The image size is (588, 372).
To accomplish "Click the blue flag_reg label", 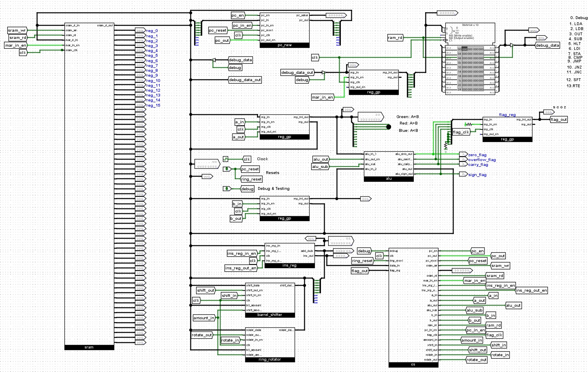I will pyautogui.click(x=507, y=115).
